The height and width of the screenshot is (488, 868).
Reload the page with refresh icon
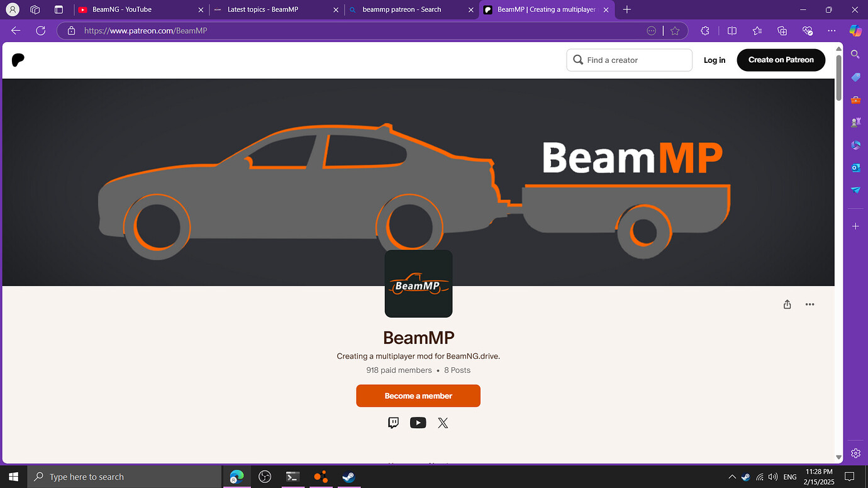(x=41, y=31)
